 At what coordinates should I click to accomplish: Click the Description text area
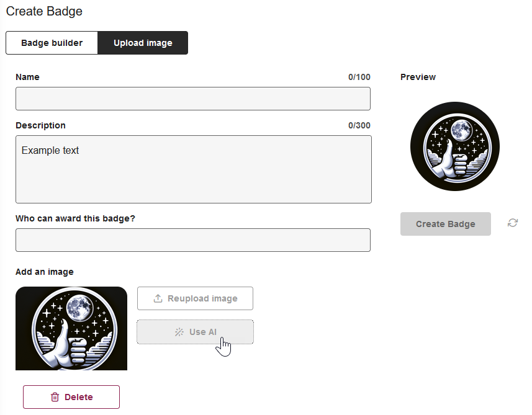click(192, 169)
